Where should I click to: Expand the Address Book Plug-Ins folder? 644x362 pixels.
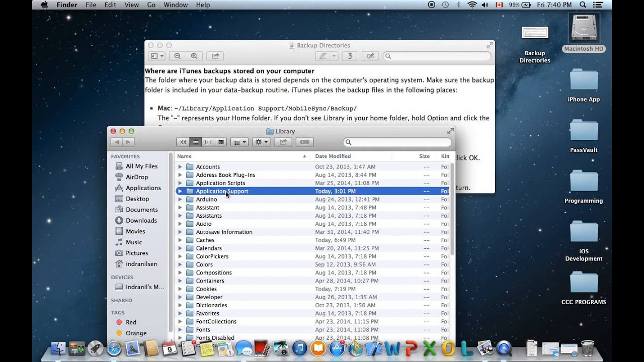[x=180, y=175]
